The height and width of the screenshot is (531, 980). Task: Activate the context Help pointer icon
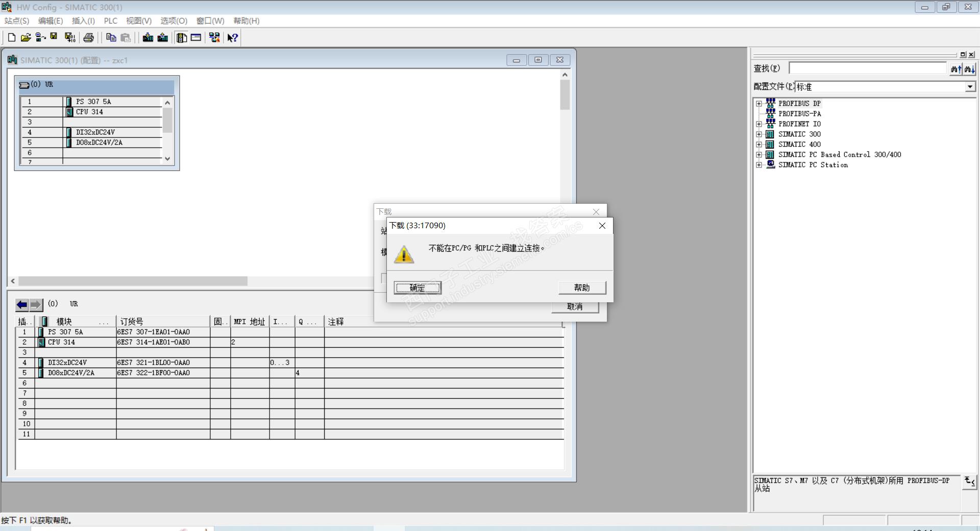pos(232,37)
